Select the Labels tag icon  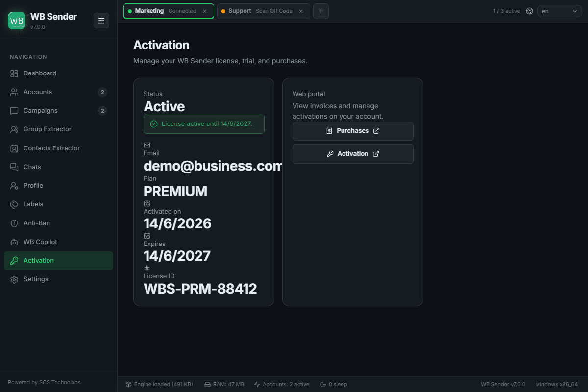(14, 204)
